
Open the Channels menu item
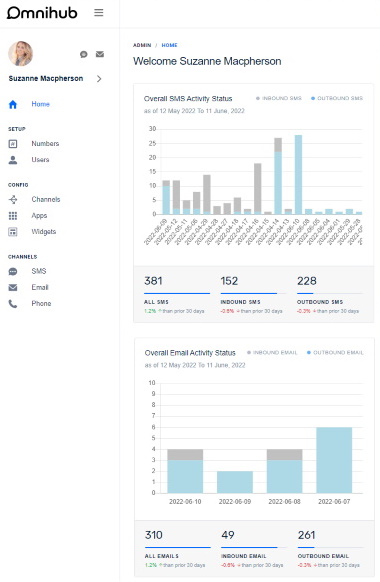(46, 199)
